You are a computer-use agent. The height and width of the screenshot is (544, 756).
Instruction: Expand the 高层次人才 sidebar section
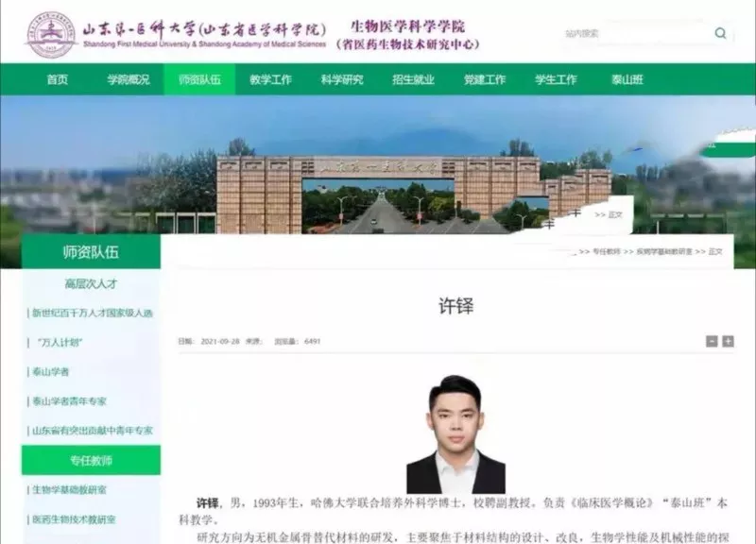91,283
